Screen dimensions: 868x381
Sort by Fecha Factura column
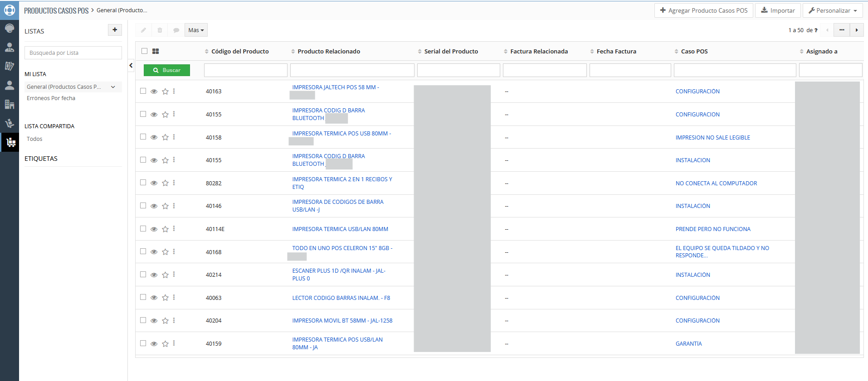click(x=616, y=51)
